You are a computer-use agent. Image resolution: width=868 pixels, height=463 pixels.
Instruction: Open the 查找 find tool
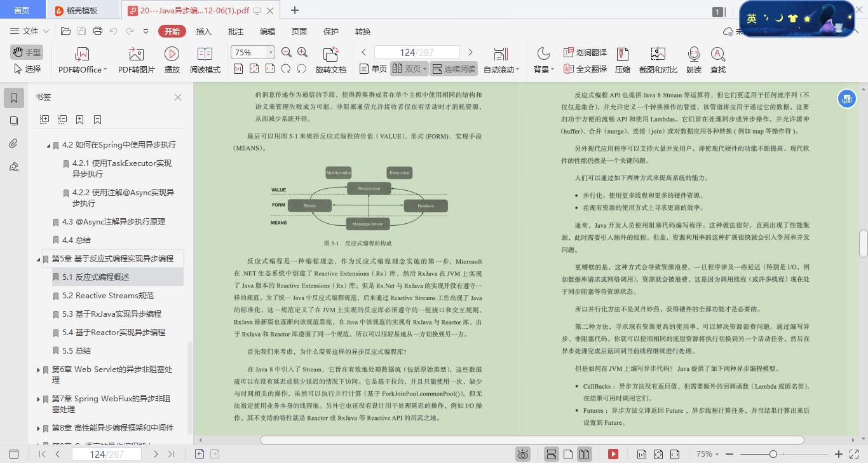click(x=717, y=60)
